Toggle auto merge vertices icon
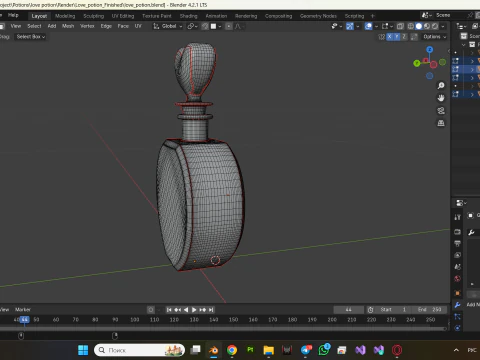480x360 pixels. tap(414, 37)
